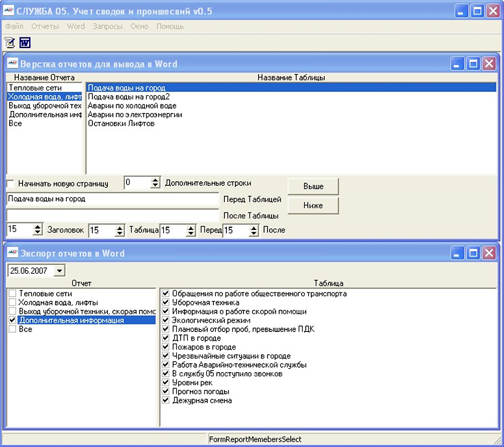This screenshot has height=447, width=504.
Task: Click the Word export toolbar icon
Action: pos(25,43)
